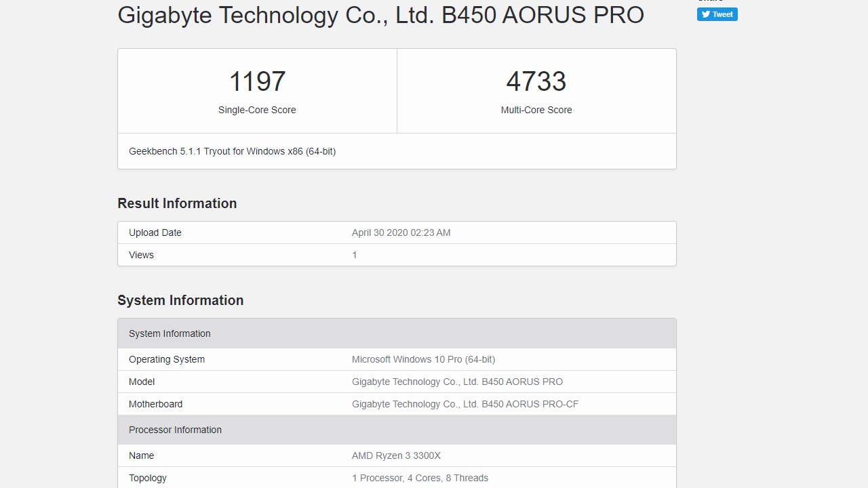Viewport: 868px width, 488px height.
Task: Click the large System Information section heading
Action: [180, 300]
